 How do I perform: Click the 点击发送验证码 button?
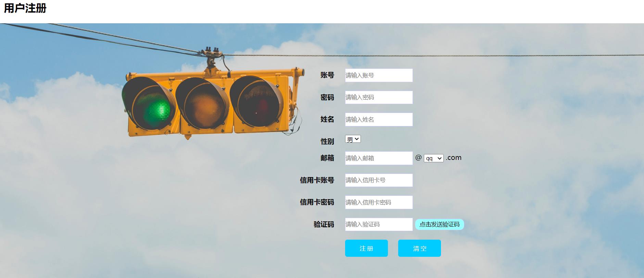[440, 225]
